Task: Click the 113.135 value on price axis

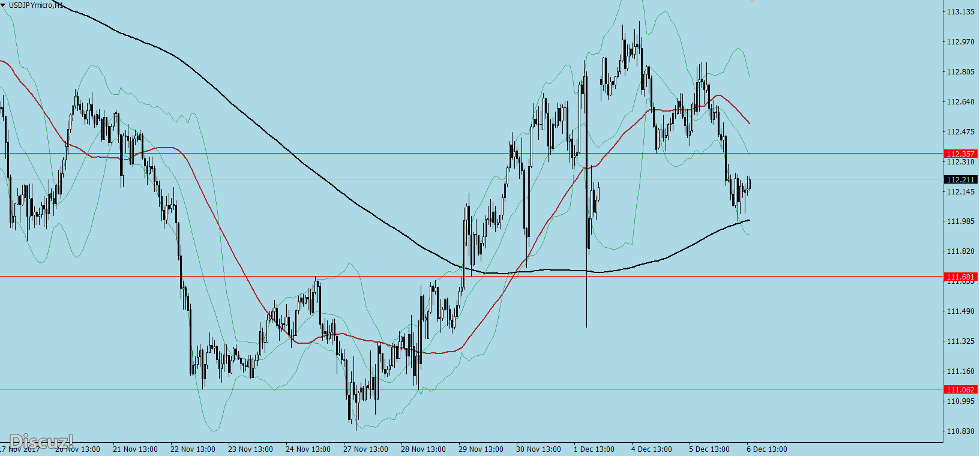Action: 960,11
